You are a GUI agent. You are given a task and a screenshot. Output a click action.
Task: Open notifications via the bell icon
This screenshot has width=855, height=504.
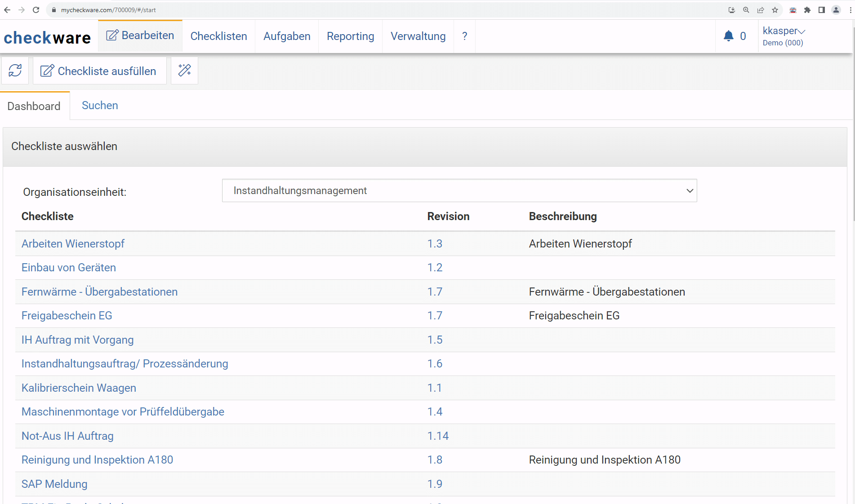click(x=728, y=36)
